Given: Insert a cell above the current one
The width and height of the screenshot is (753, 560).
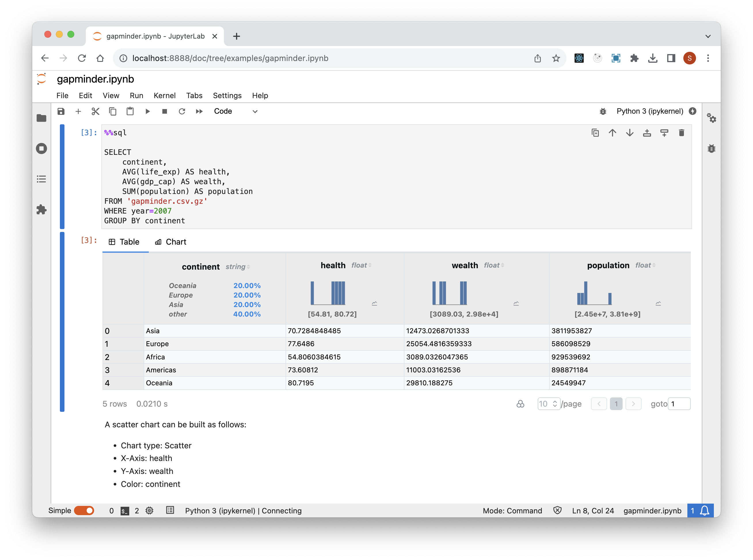Looking at the screenshot, I should (x=647, y=133).
